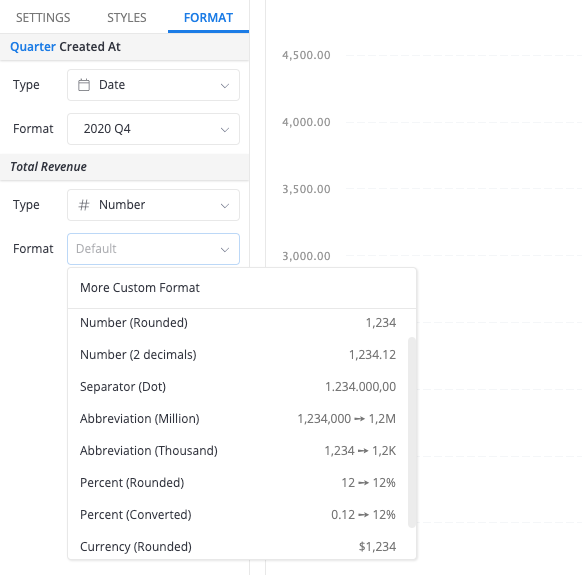Click the Quarter link in header
The image size is (582, 575).
tap(33, 47)
